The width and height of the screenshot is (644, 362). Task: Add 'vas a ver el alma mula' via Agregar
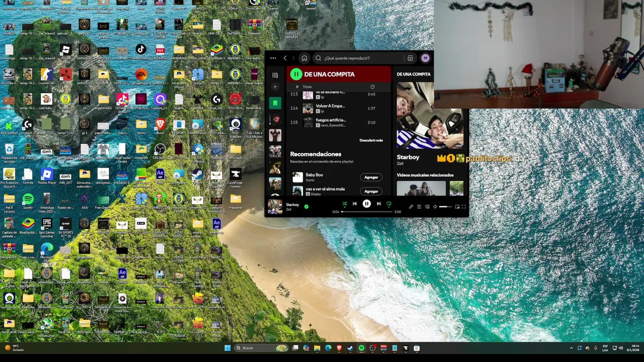pos(371,191)
